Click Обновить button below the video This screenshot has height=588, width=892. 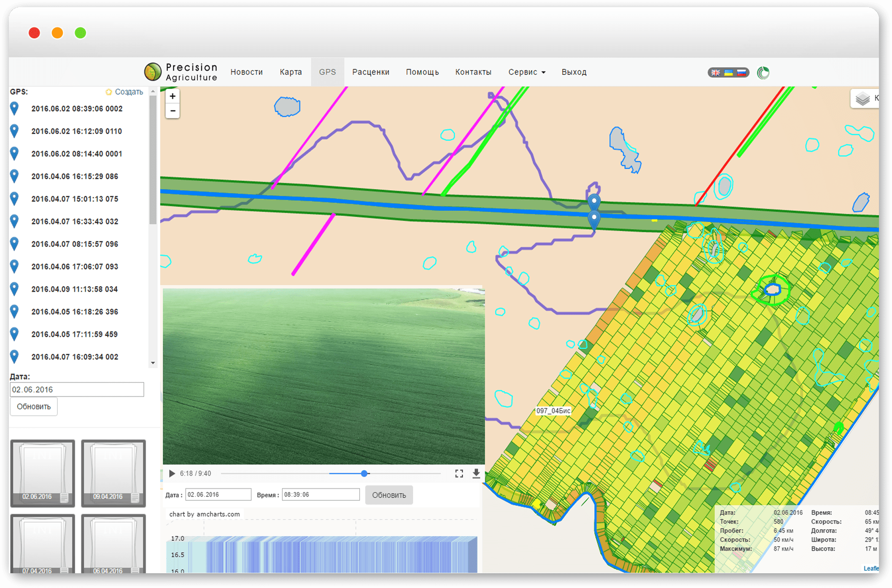pos(389,495)
